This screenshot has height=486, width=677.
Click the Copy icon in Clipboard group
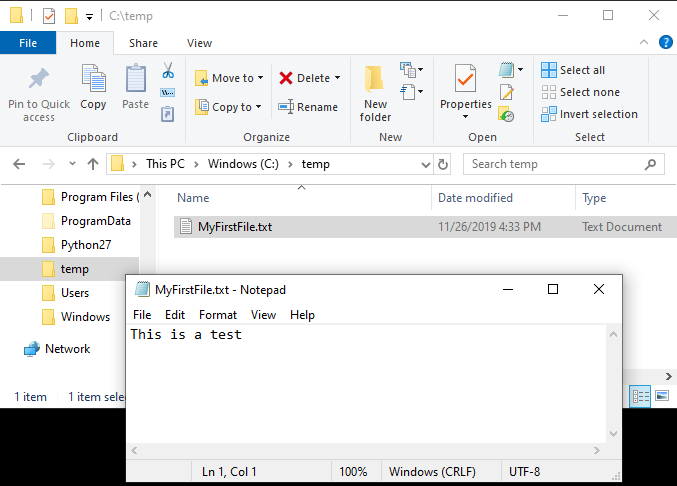[93, 78]
